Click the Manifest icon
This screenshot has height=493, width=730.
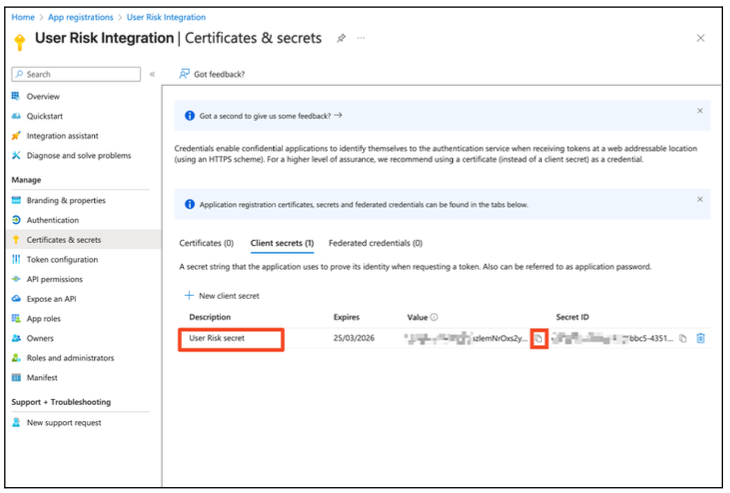point(16,378)
